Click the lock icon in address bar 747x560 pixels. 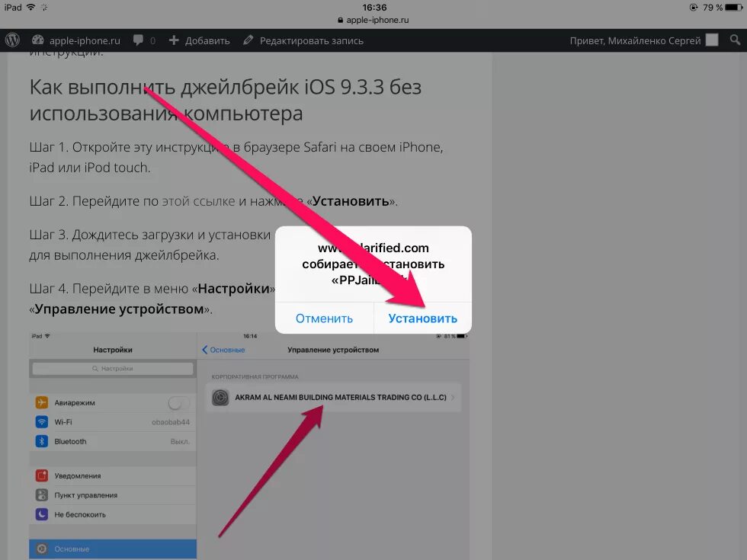(340, 20)
